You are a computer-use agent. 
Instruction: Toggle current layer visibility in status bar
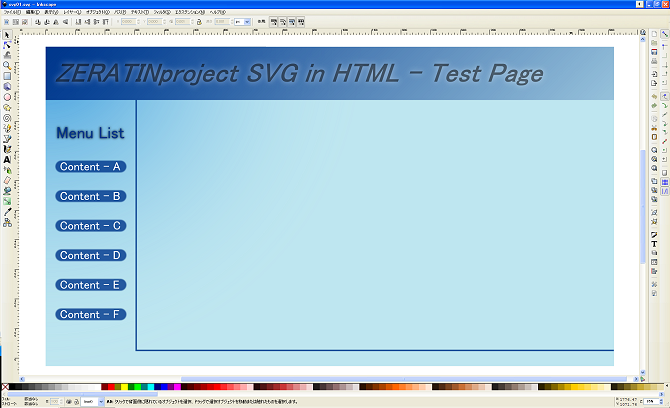tap(69, 402)
